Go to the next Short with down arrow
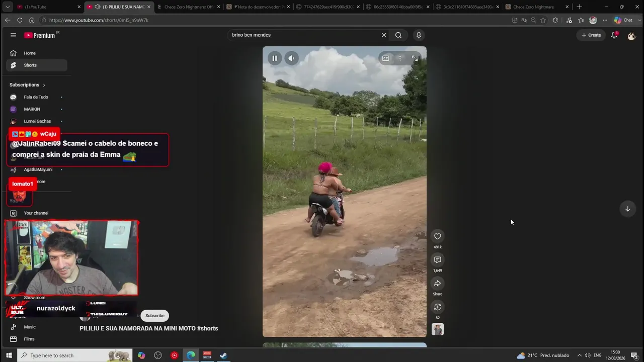This screenshot has height=362, width=644. (627, 209)
